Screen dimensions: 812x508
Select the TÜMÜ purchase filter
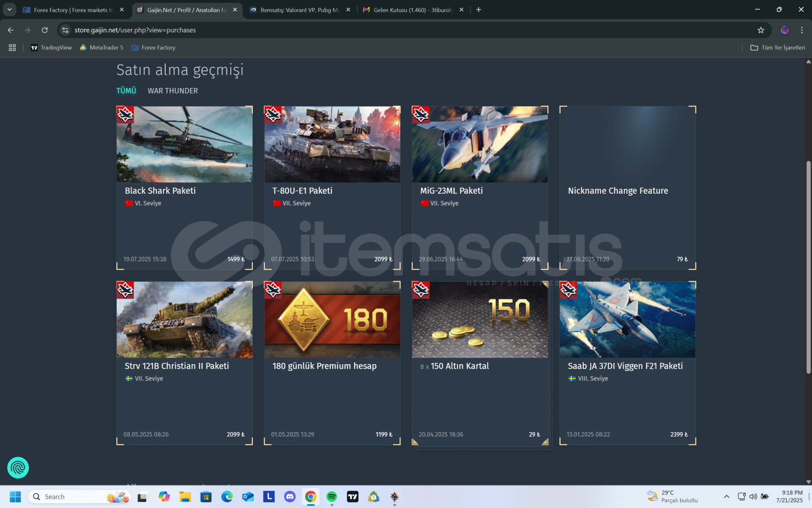[126, 91]
